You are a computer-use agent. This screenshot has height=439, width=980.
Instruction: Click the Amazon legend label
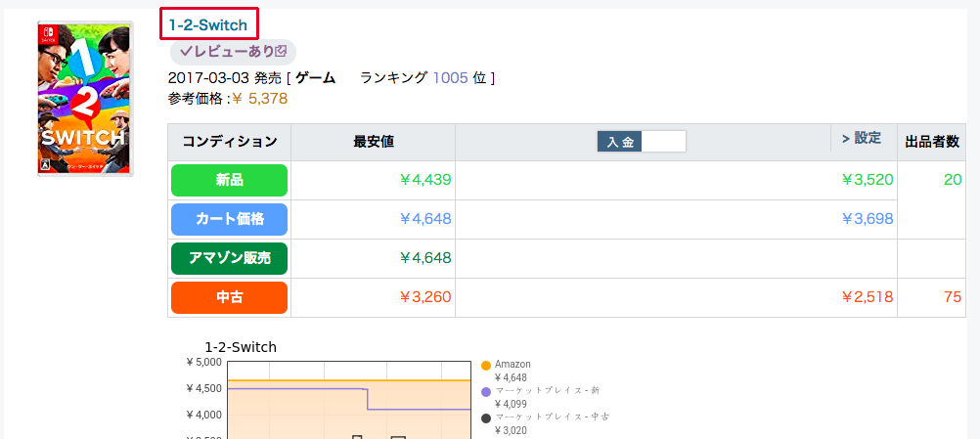pos(512,364)
